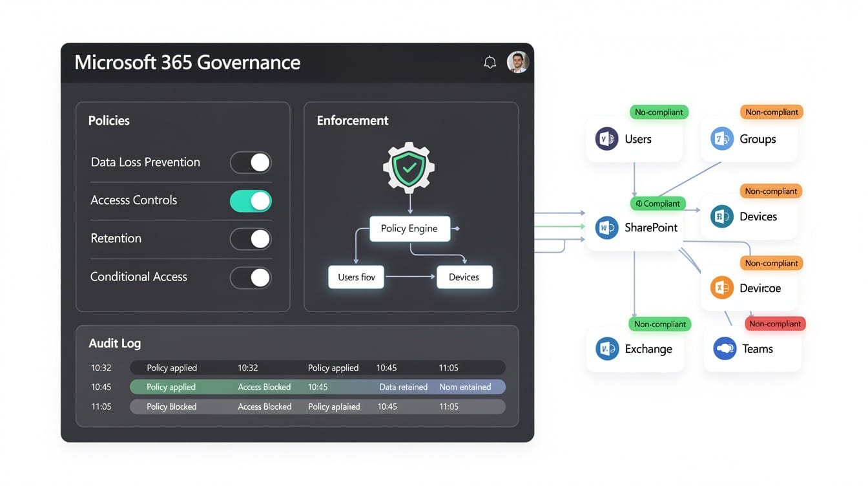Open the SharePoint card label
This screenshot has height=486, width=868.
(x=651, y=227)
